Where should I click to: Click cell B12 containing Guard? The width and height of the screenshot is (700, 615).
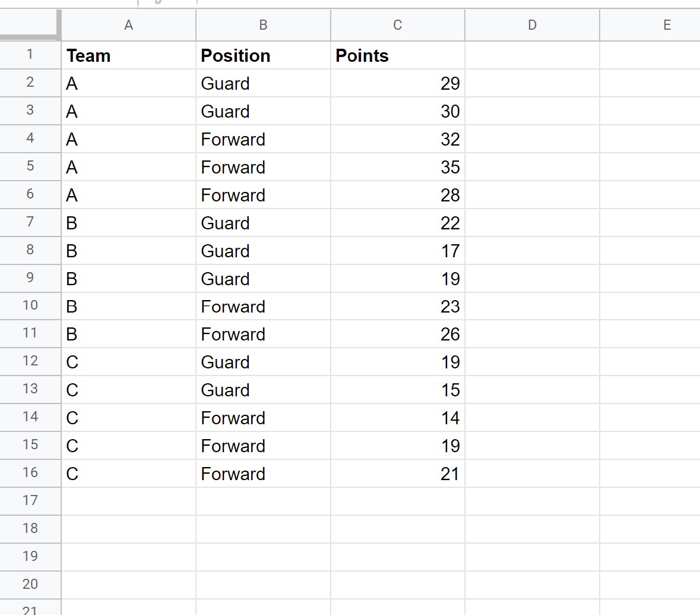point(264,362)
